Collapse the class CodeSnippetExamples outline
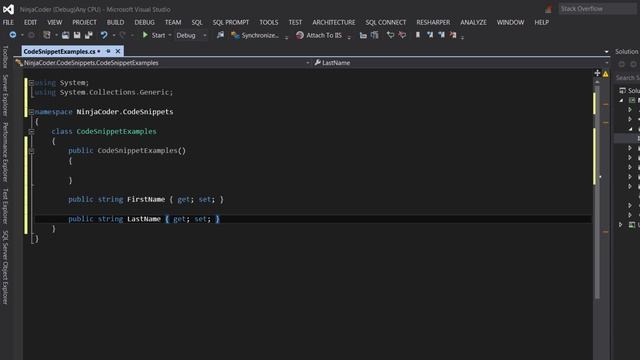640x360 pixels. pyautogui.click(x=31, y=131)
